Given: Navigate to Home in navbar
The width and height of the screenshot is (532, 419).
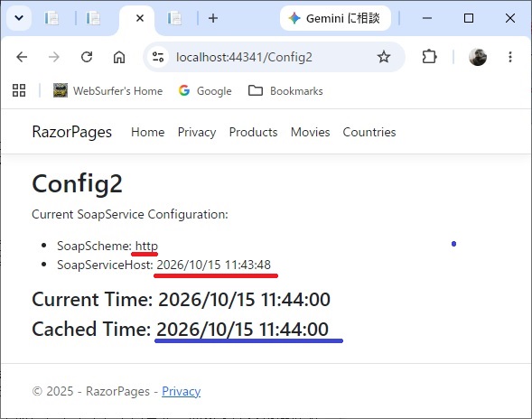Looking at the screenshot, I should [x=148, y=132].
